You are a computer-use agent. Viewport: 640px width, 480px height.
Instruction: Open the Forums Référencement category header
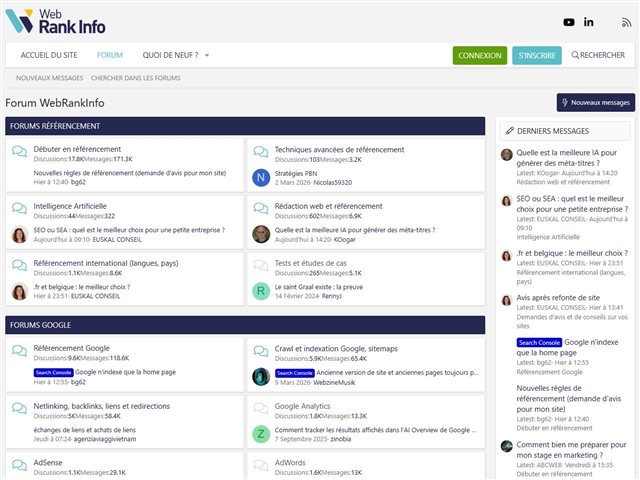coord(55,126)
